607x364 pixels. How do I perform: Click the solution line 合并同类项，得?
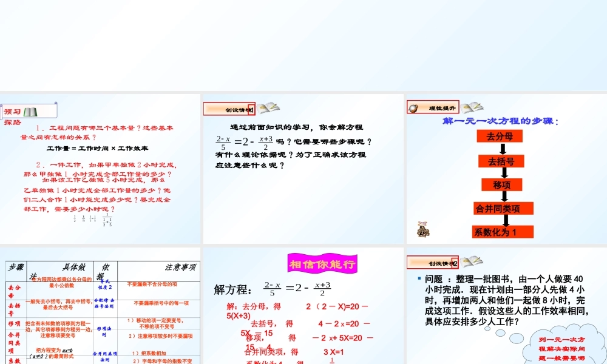(x=271, y=352)
